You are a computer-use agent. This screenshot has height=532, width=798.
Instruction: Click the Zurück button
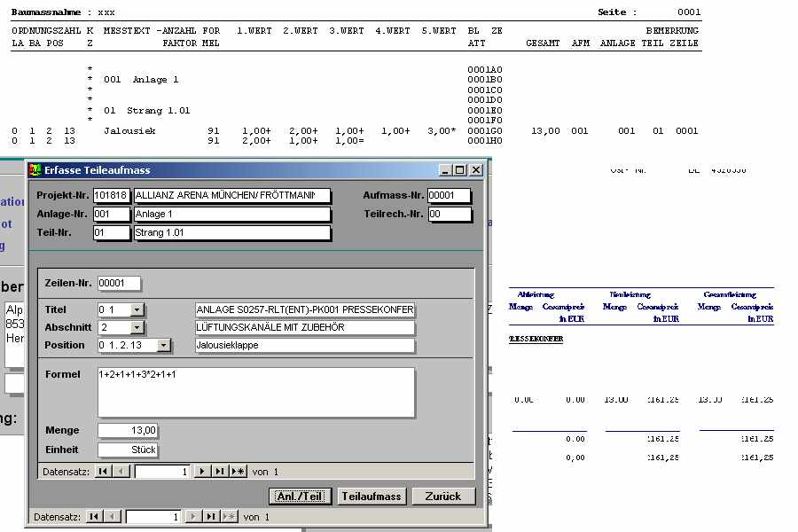click(x=443, y=497)
